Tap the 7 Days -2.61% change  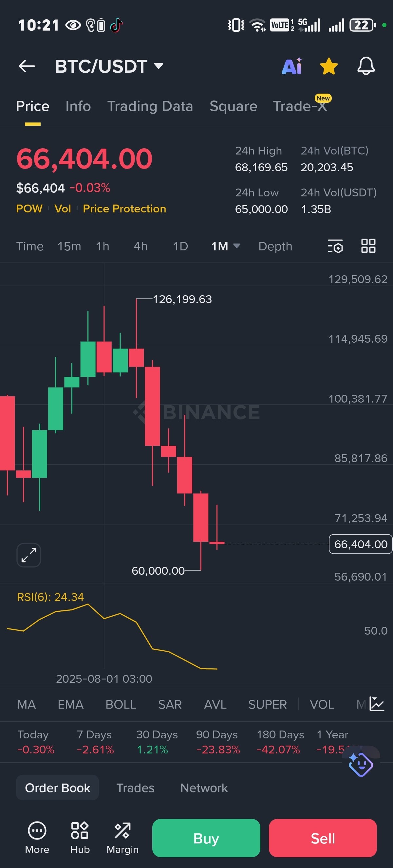pos(95,742)
